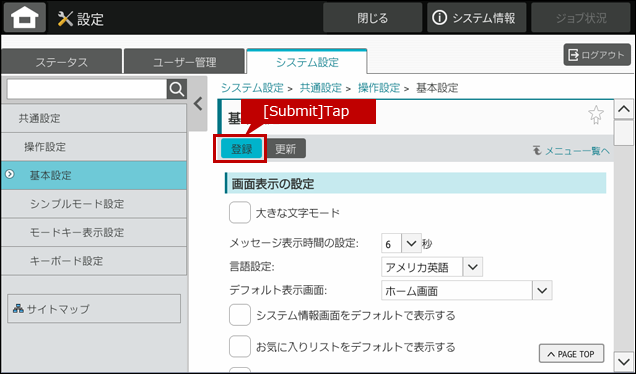The width and height of the screenshot is (636, 374).
Task: Check システム情報画面をデフォルトで表示する
Action: click(x=240, y=315)
